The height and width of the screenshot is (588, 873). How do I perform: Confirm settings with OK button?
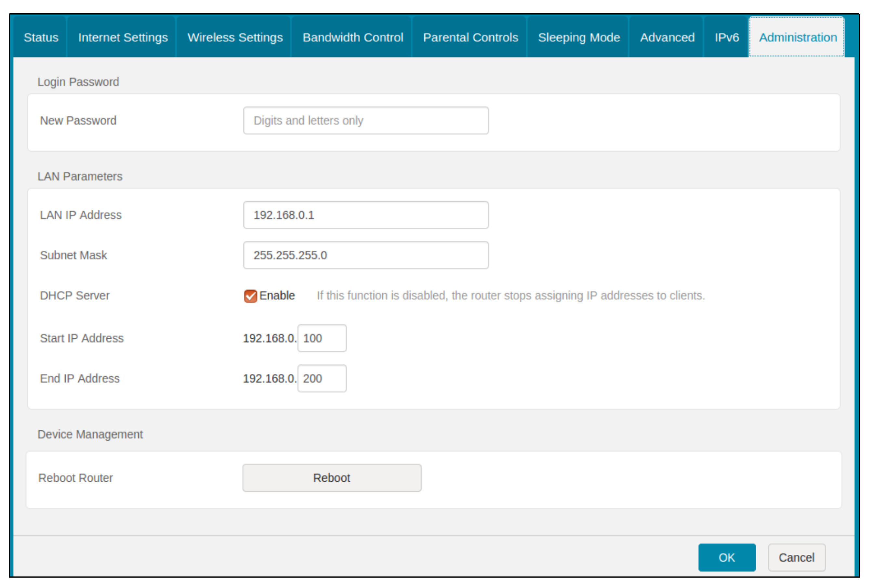click(726, 557)
